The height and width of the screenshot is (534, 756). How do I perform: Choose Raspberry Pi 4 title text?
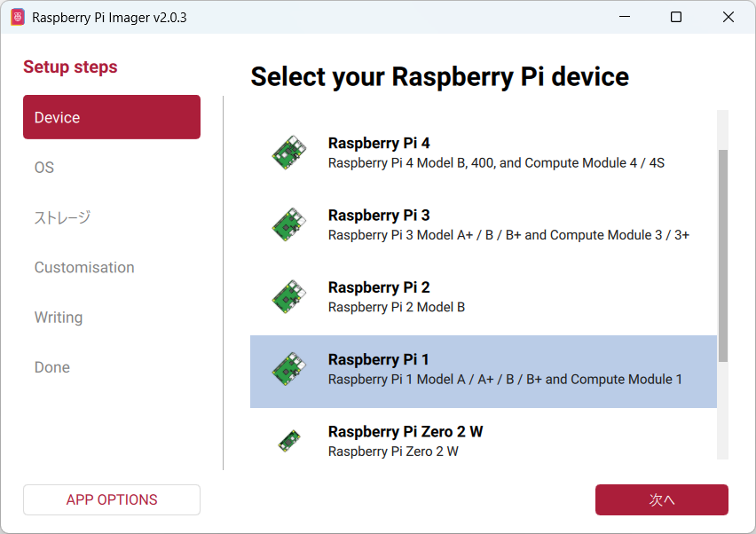(x=379, y=143)
